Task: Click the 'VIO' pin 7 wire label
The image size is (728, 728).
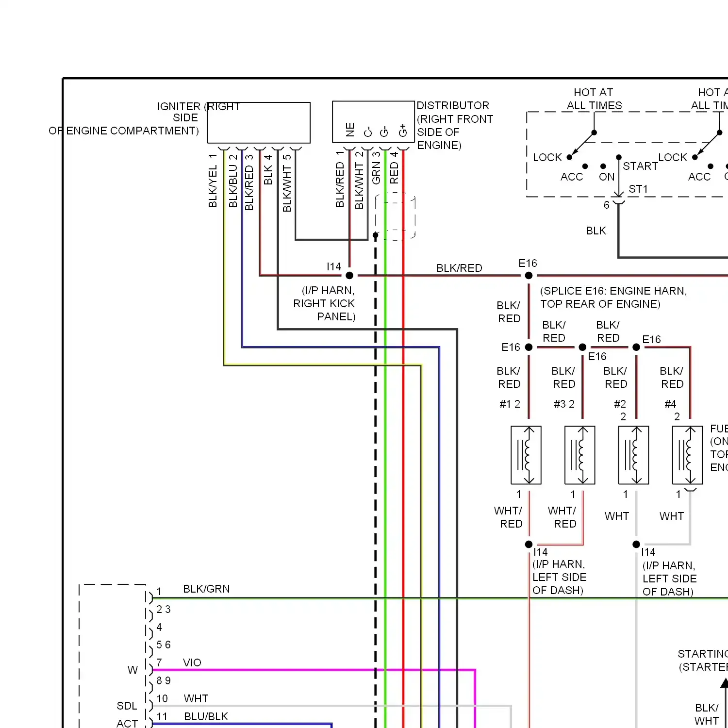Action: click(192, 662)
